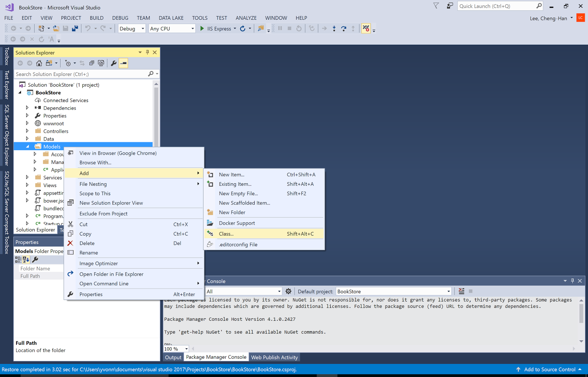Pin the Solution Explorer panel
Viewport: 588px width, 377px height.
tap(147, 52)
